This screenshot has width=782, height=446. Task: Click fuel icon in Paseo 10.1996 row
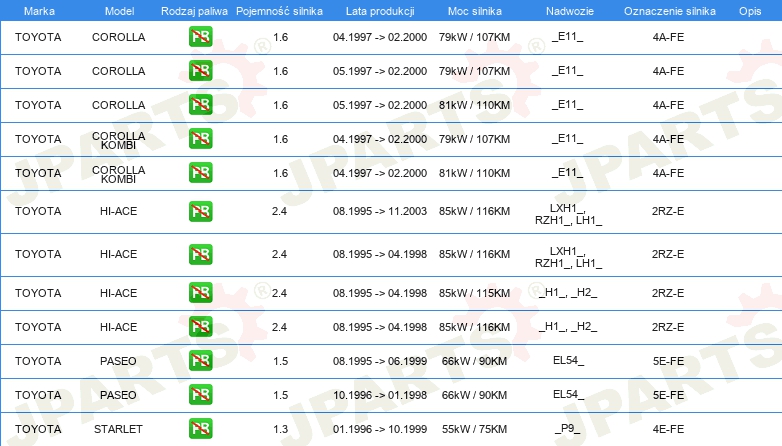point(200,394)
